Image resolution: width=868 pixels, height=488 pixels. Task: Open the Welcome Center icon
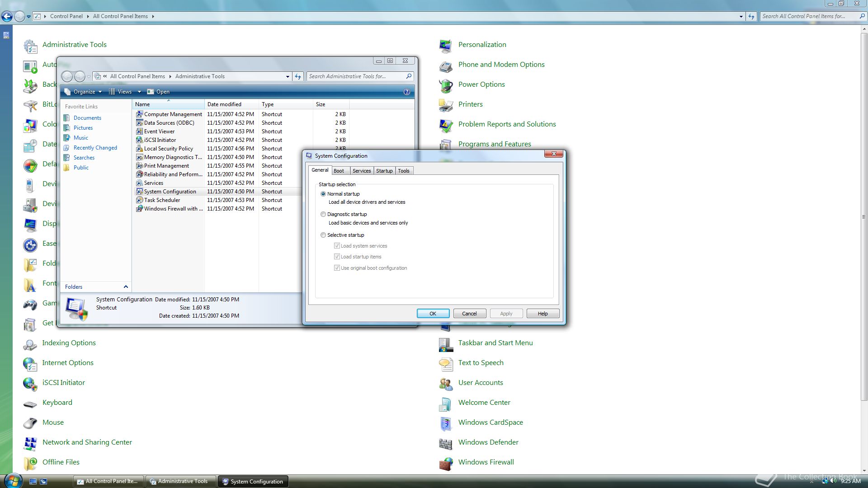pos(446,404)
